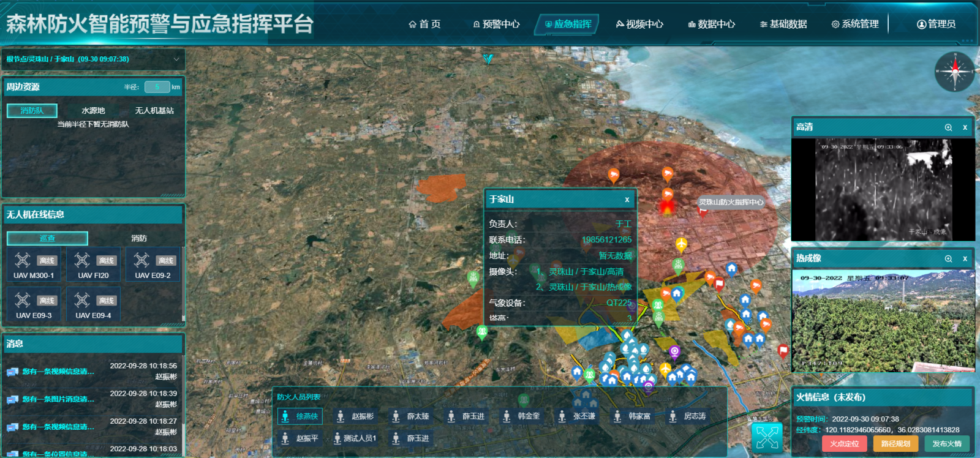The image size is (980, 458).
Task: Open the 管理员 user account icon
Action: tap(921, 24)
